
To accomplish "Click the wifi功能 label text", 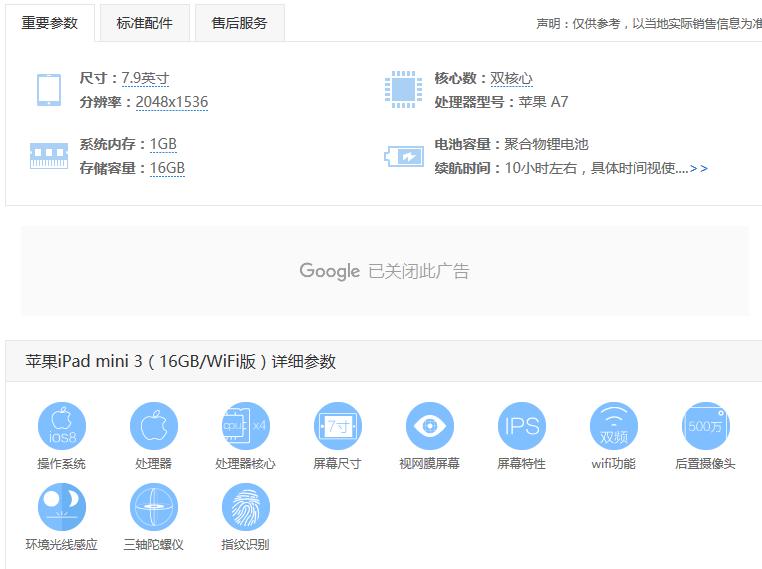I will [x=613, y=464].
